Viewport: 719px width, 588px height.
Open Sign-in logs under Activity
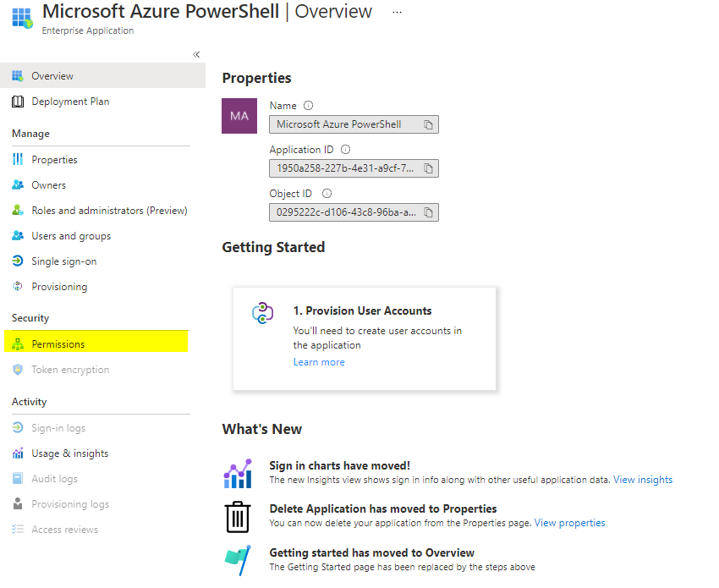pyautogui.click(x=58, y=428)
